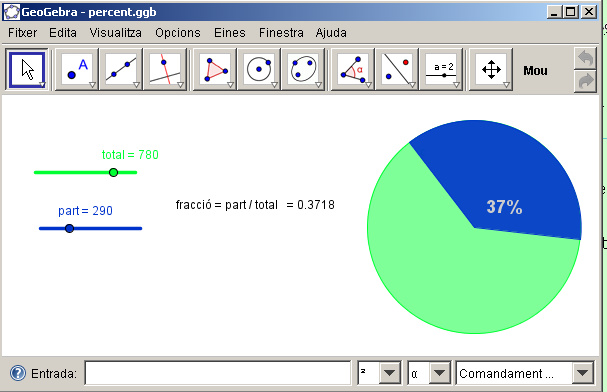Open the Opcions menu
This screenshot has width=607, height=392.
178,33
